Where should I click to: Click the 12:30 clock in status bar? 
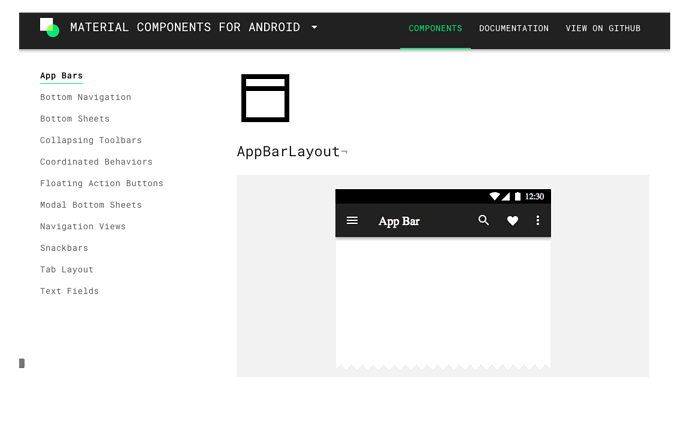click(534, 196)
